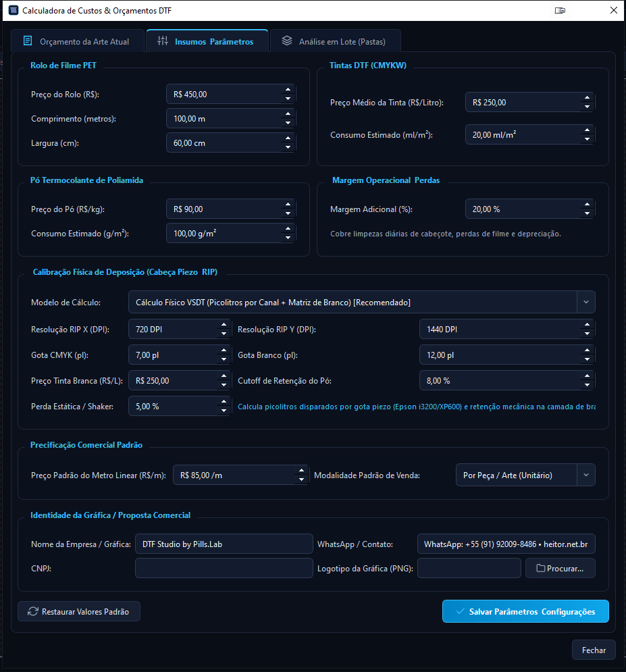
Task: Decrease Preço Médio da Tinta value
Action: [x=587, y=107]
